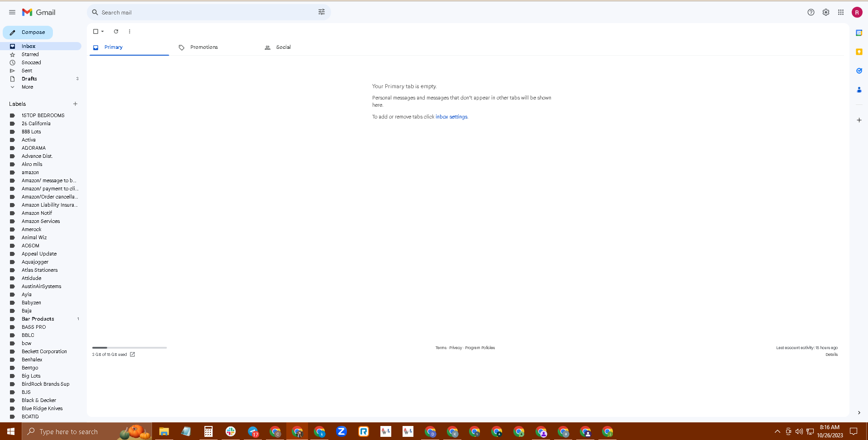Screen dimensions: 868x440
Task: Open Telegram from the taskbar
Action: (253, 431)
